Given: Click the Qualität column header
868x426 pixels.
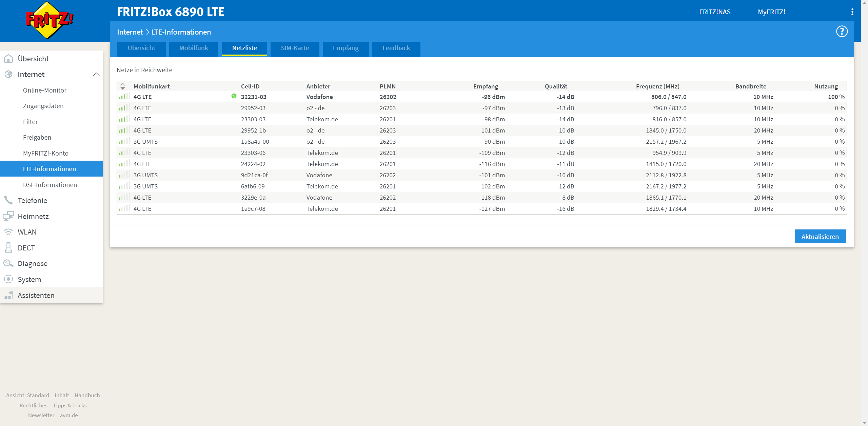Looking at the screenshot, I should (x=556, y=86).
